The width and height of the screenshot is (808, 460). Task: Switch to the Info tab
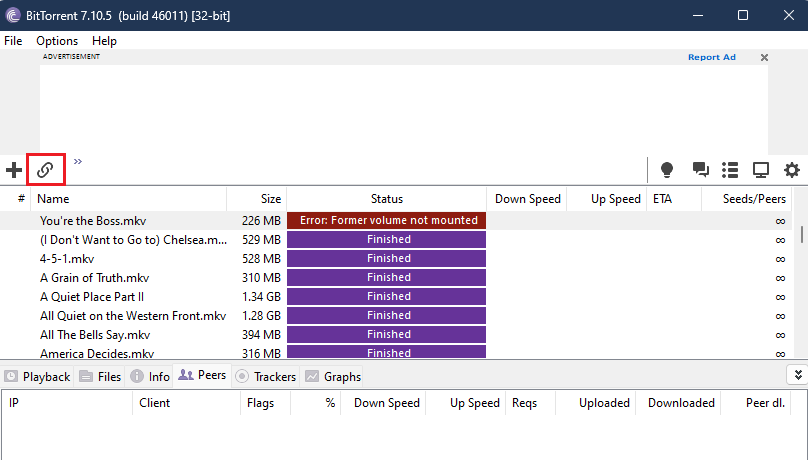(x=150, y=377)
